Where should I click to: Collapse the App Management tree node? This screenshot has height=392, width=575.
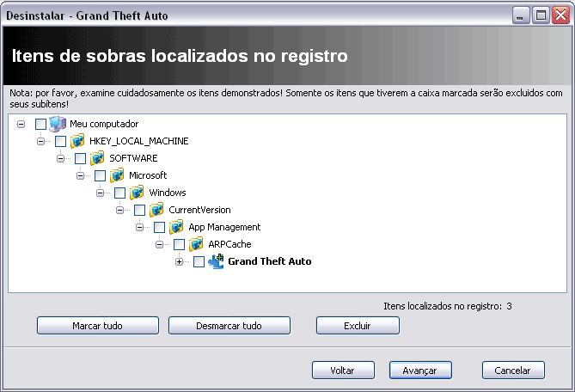tap(140, 227)
